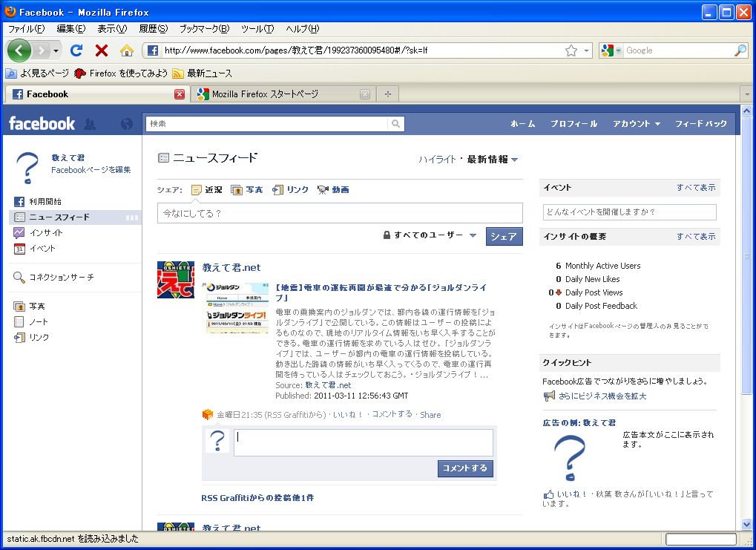Choose リンク link share option
Screen dimensions: 756x550
coord(290,189)
